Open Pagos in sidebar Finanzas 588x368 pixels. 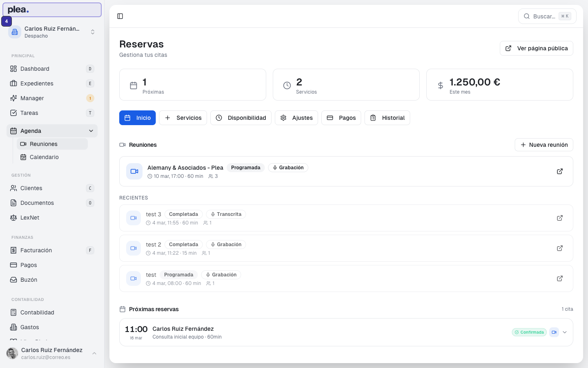(x=52, y=265)
